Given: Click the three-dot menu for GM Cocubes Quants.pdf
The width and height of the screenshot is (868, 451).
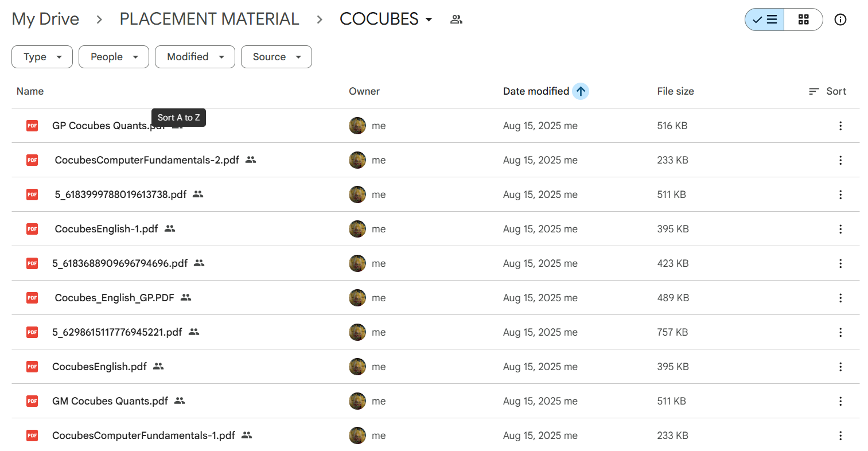Looking at the screenshot, I should point(840,401).
